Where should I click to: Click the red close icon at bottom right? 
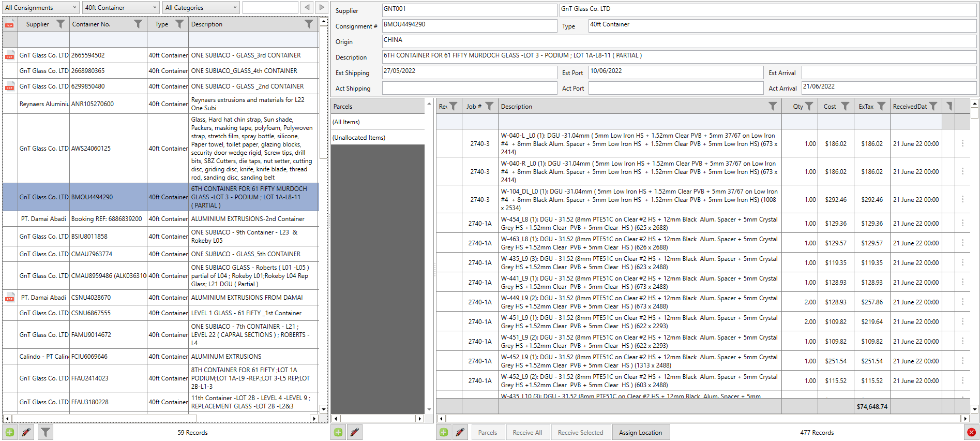pyautogui.click(x=971, y=432)
